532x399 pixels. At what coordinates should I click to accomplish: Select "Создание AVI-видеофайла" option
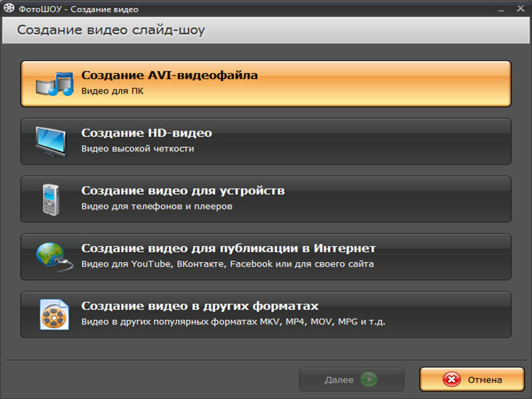point(169,76)
